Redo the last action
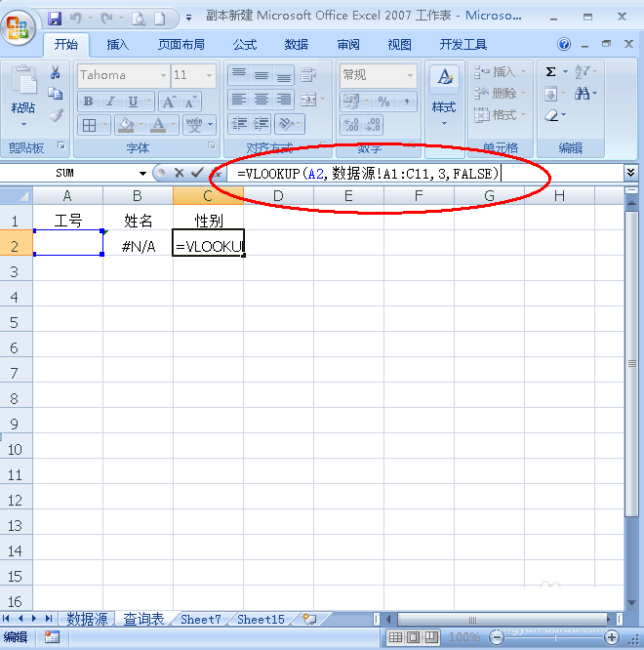Viewport: 644px width, 650px height. pos(107,19)
